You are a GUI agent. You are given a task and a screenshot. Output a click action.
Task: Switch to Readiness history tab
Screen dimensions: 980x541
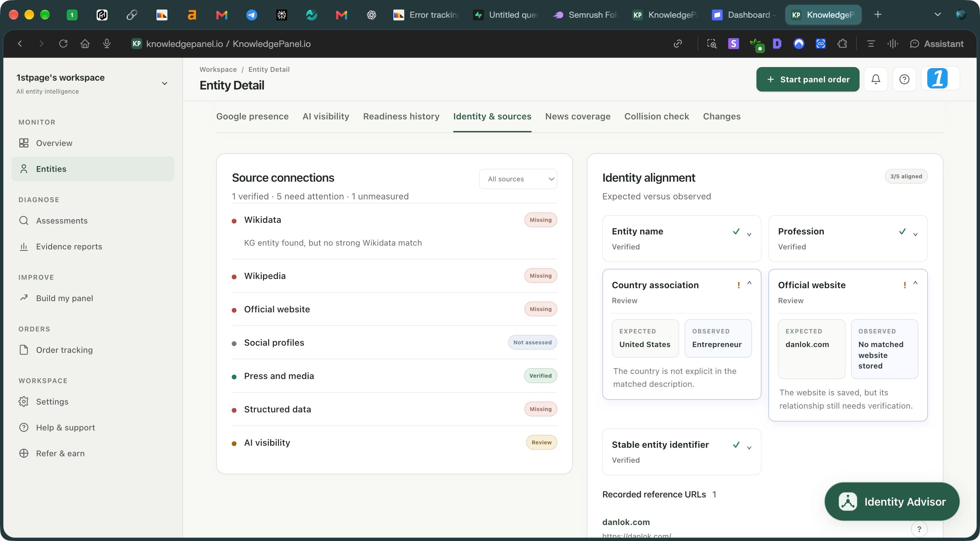click(401, 116)
